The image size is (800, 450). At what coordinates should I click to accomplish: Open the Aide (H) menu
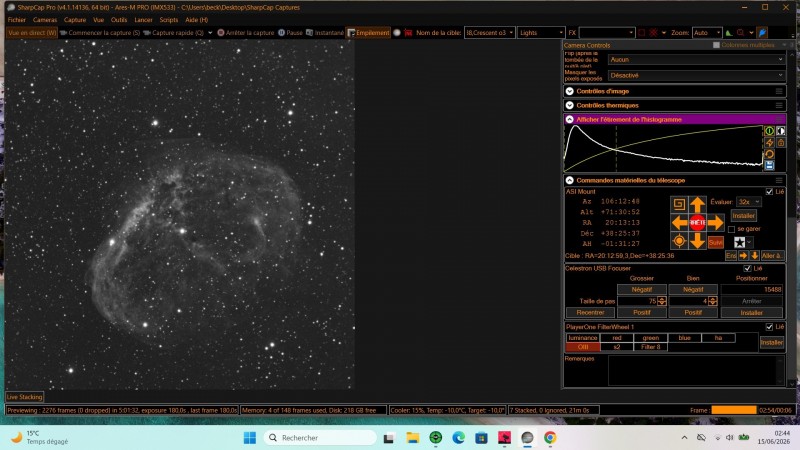196,20
